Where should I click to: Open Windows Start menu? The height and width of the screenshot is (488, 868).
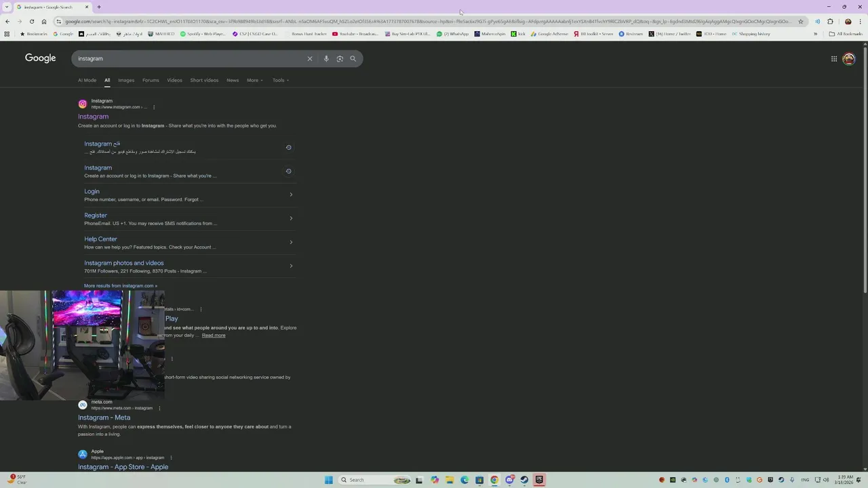[x=329, y=480]
